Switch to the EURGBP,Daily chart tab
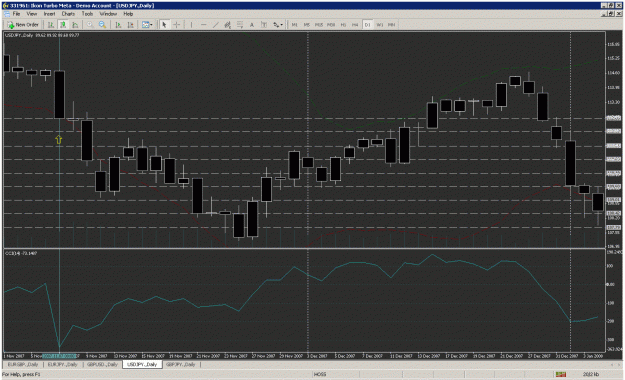The width and height of the screenshot is (625, 380). coord(23,364)
